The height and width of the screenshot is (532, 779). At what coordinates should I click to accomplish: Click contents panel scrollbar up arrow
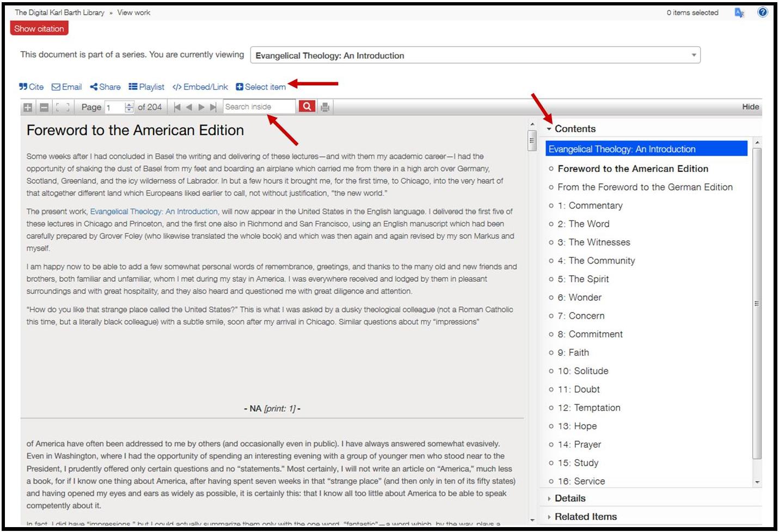click(x=757, y=143)
